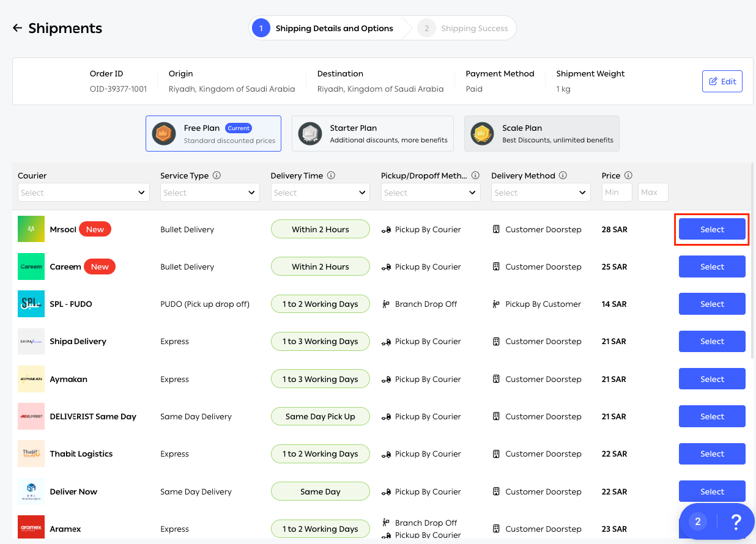The height and width of the screenshot is (544, 756).
Task: Click the Edit shipment button
Action: click(x=722, y=81)
